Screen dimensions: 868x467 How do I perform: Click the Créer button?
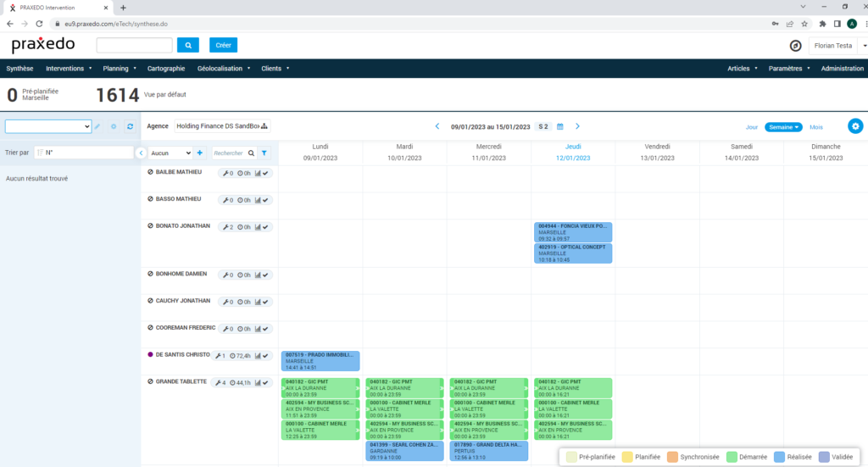tap(223, 45)
